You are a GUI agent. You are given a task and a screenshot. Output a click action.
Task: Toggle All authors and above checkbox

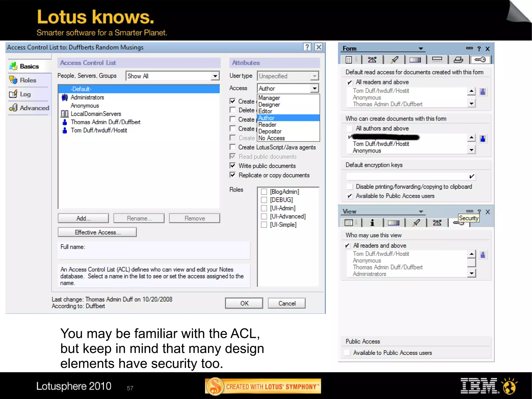coord(350,128)
